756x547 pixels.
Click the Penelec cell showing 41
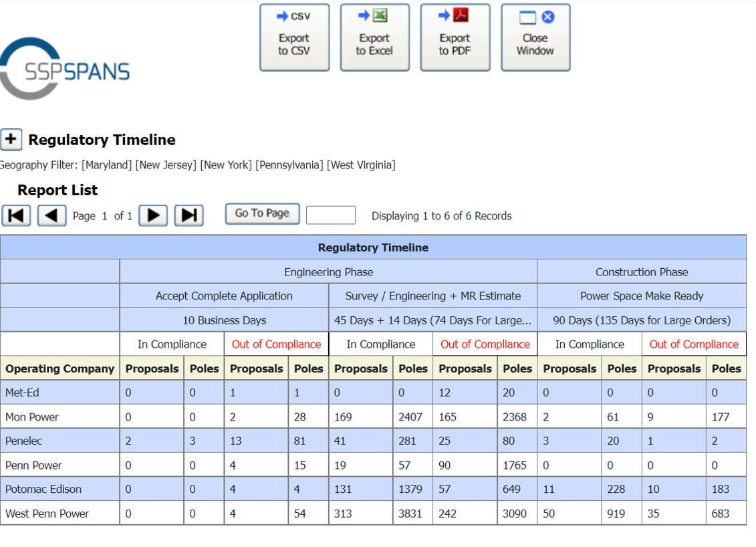(x=361, y=441)
